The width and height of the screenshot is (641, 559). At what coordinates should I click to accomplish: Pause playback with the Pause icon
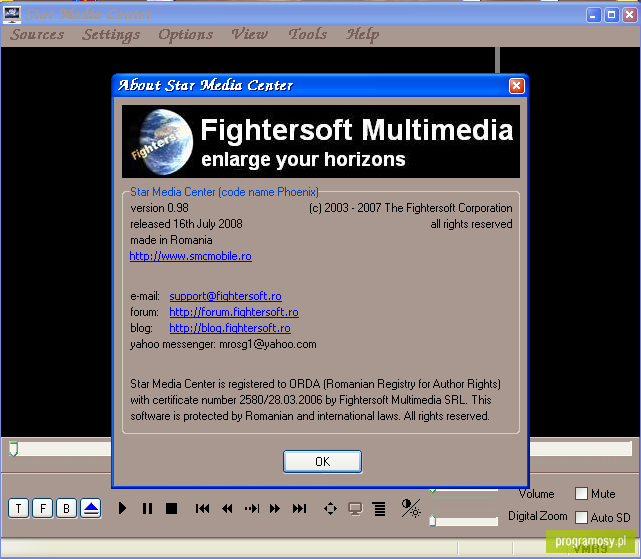147,508
